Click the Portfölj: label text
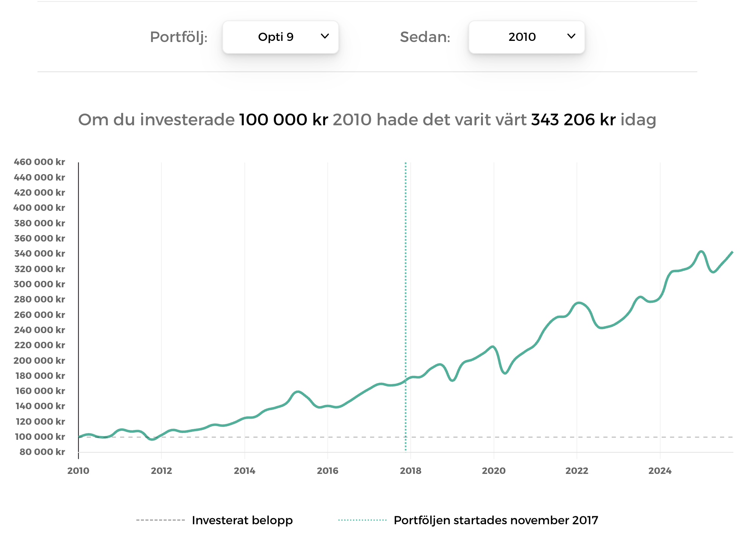Screen dimensions: 756x539 pyautogui.click(x=179, y=37)
